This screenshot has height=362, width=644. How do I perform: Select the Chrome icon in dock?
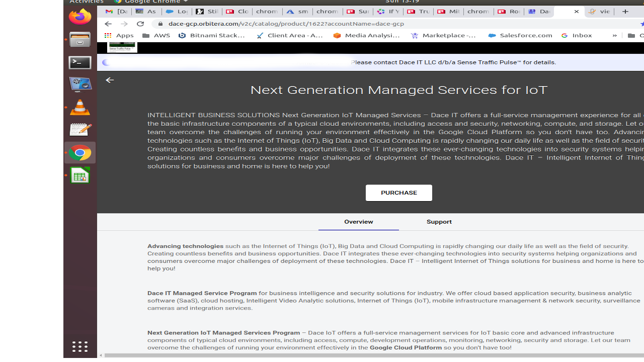click(x=80, y=152)
